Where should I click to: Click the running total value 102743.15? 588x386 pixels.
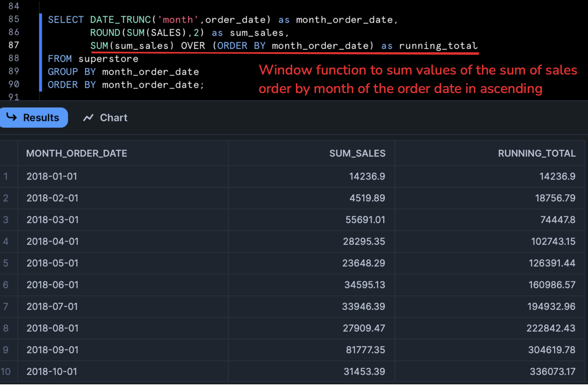(x=553, y=241)
